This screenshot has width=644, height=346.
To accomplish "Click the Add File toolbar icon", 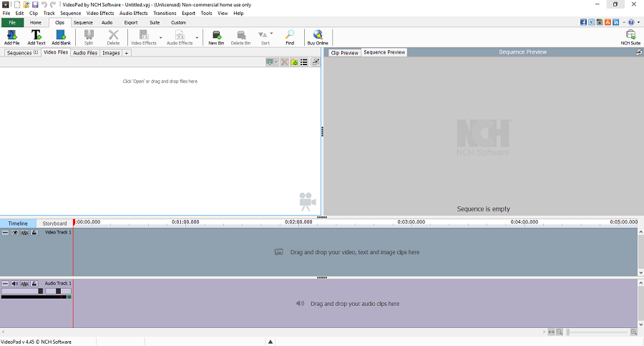I will coord(12,37).
